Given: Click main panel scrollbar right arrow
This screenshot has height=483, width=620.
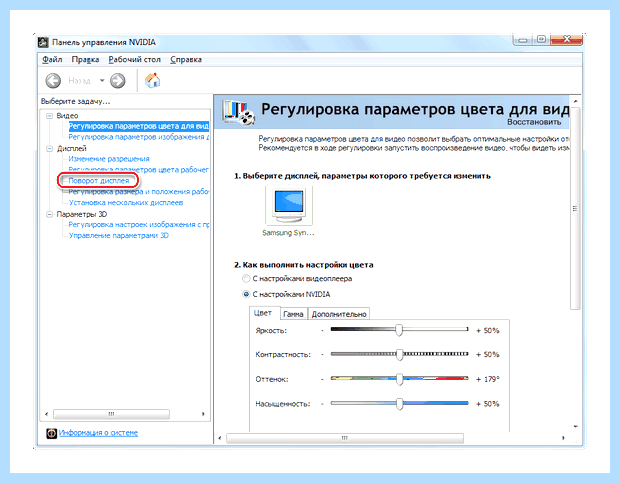Looking at the screenshot, I should (563, 438).
